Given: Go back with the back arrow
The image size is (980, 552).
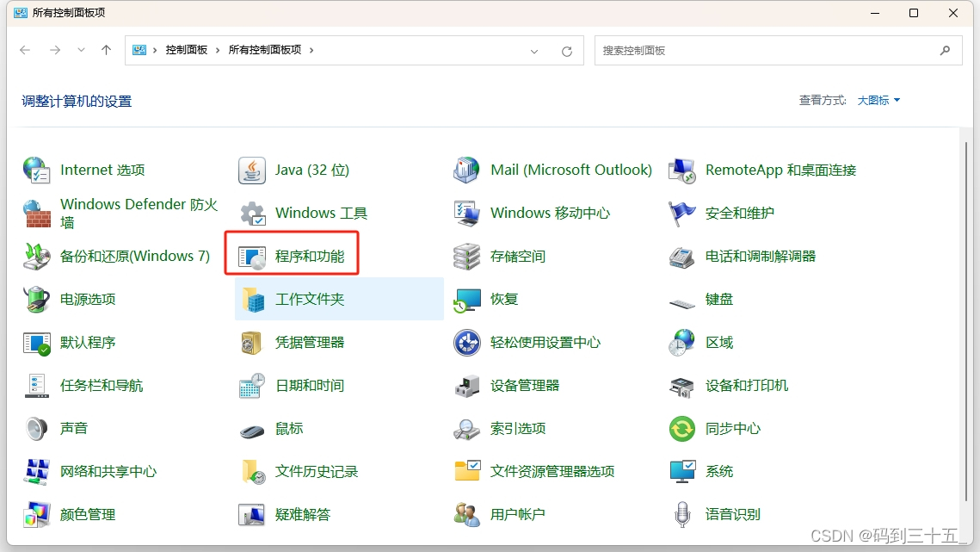Looking at the screenshot, I should click(25, 50).
